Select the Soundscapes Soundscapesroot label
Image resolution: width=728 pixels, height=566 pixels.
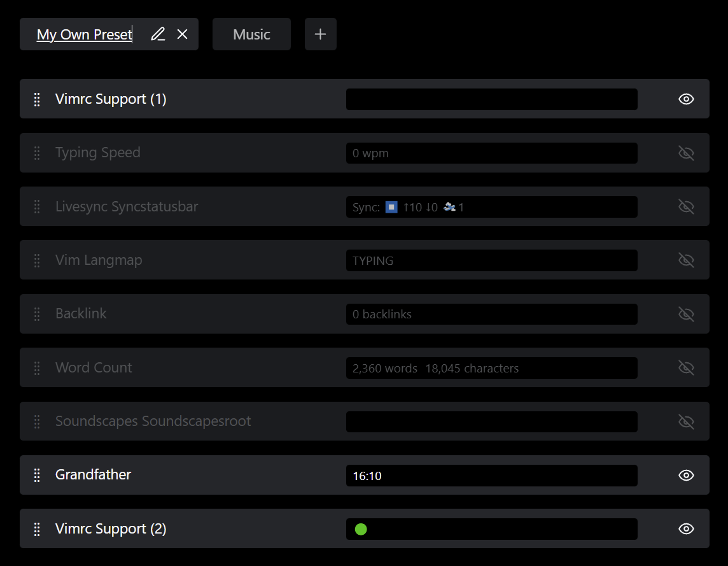[x=153, y=421]
